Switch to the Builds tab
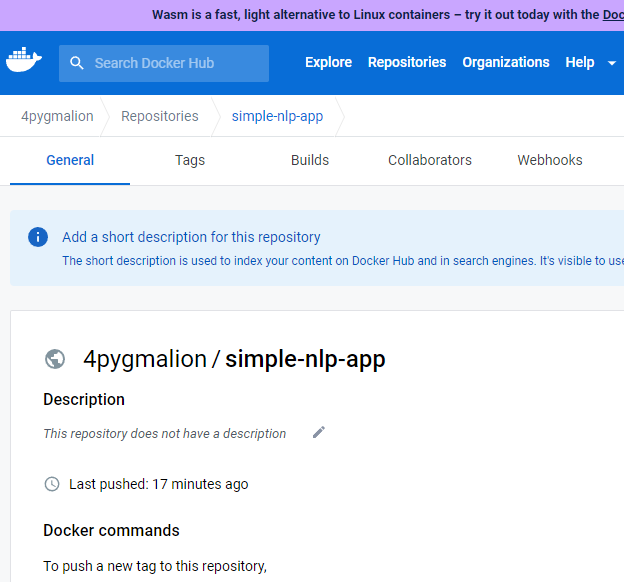 pos(310,160)
